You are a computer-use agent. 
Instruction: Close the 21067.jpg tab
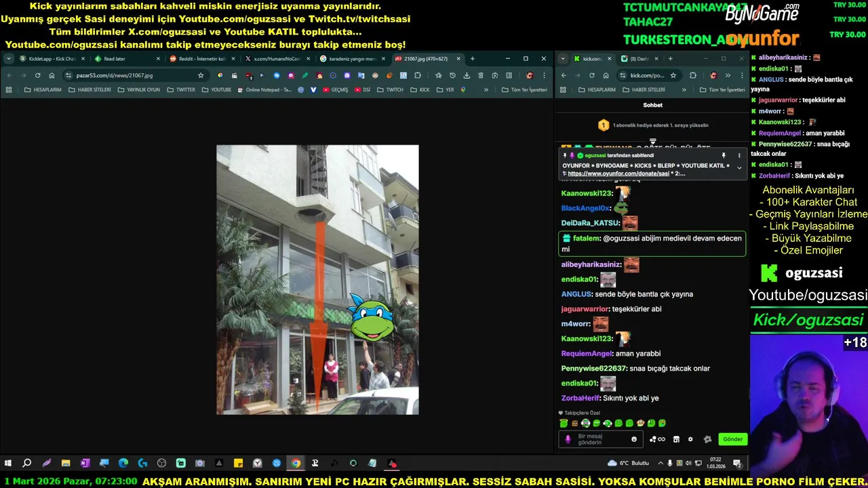click(458, 59)
